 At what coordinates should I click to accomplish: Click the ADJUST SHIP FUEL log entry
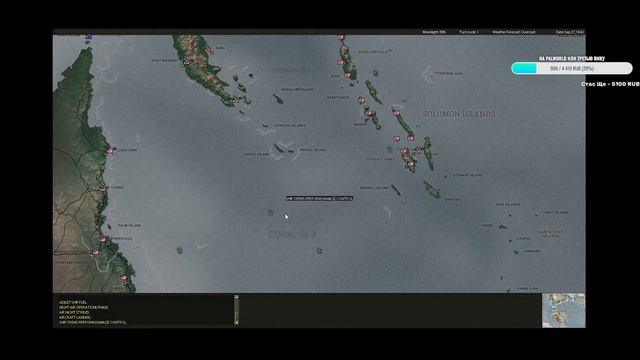(x=73, y=302)
